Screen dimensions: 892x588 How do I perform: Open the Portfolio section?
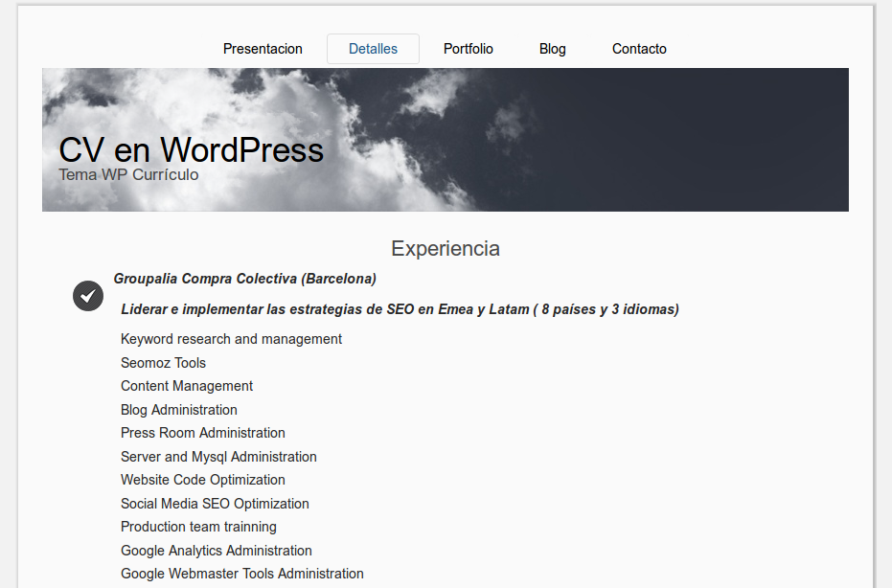coord(468,48)
